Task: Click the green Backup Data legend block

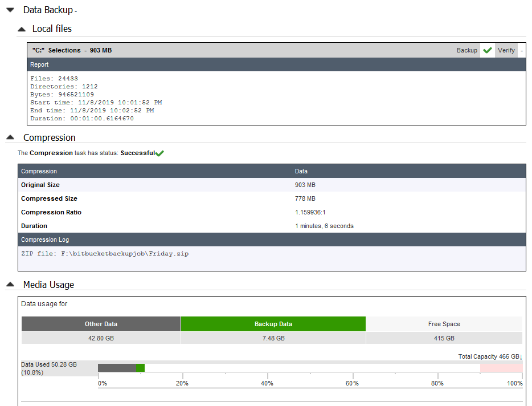Action: click(273, 324)
